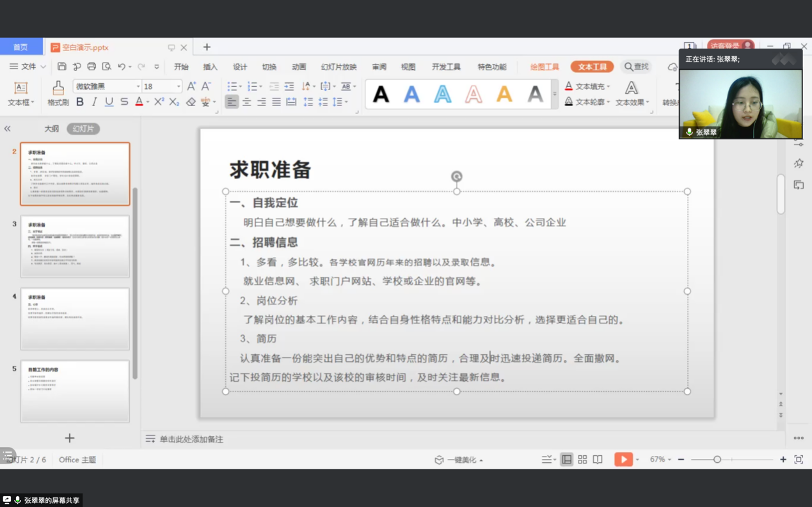
Task: Switch to the 大纲 (Outline) pane tab
Action: (x=52, y=129)
